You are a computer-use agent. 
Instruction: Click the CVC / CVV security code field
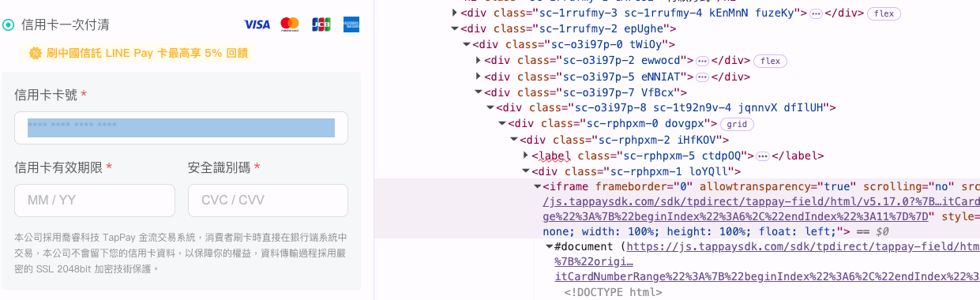[268, 201]
